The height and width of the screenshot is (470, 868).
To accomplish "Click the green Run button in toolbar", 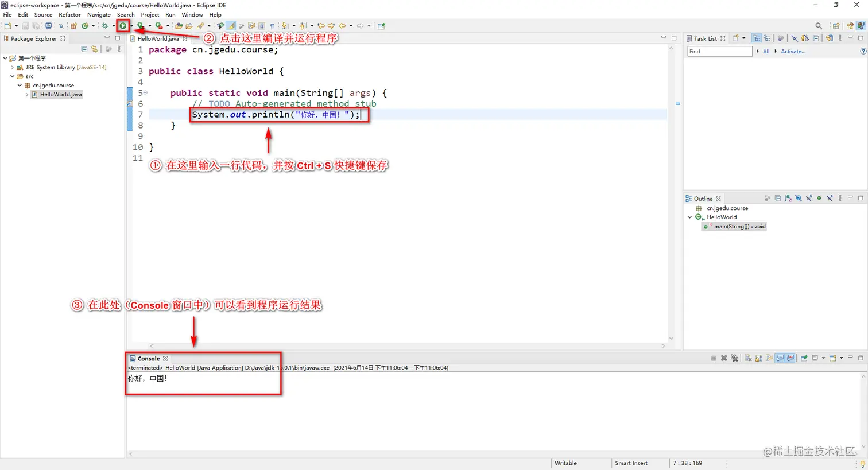I will (x=123, y=26).
